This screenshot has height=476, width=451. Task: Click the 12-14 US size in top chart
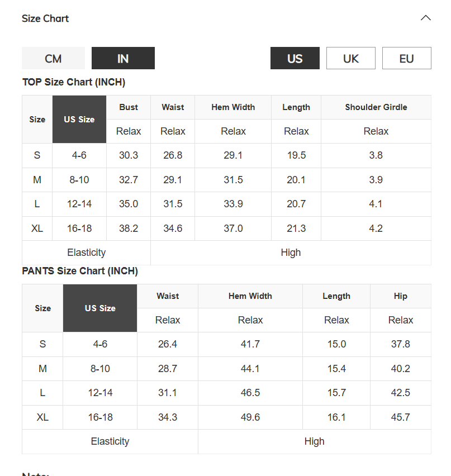pyautogui.click(x=79, y=204)
